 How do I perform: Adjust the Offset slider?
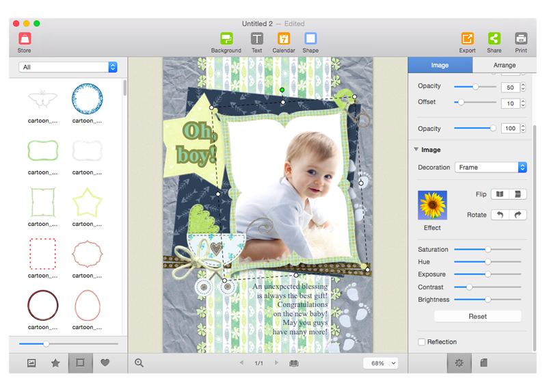coord(475,103)
